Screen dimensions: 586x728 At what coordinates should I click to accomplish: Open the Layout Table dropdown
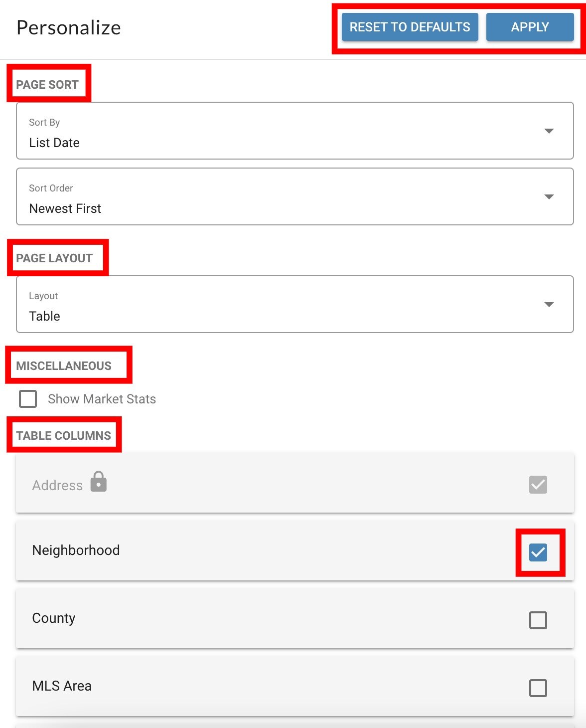(x=295, y=305)
